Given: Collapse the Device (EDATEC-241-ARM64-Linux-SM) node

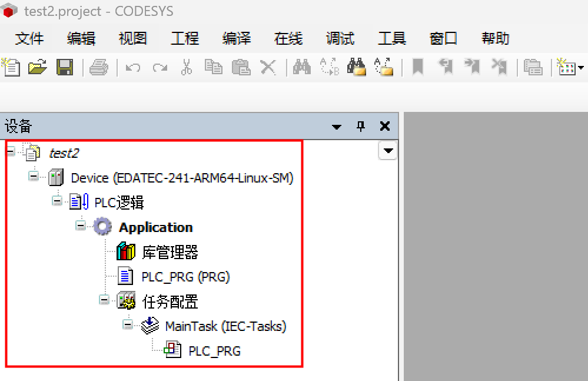Looking at the screenshot, I should click(x=34, y=176).
